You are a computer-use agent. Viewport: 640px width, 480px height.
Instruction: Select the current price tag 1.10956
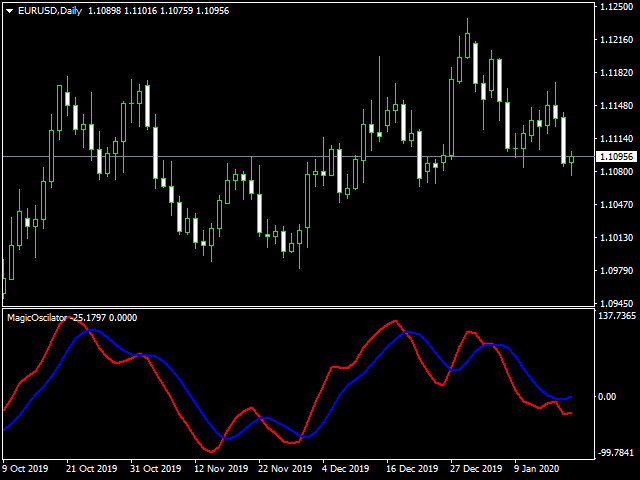617,156
